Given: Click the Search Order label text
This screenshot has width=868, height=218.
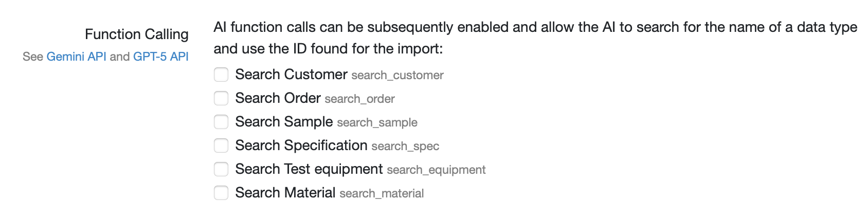Looking at the screenshot, I should [278, 98].
